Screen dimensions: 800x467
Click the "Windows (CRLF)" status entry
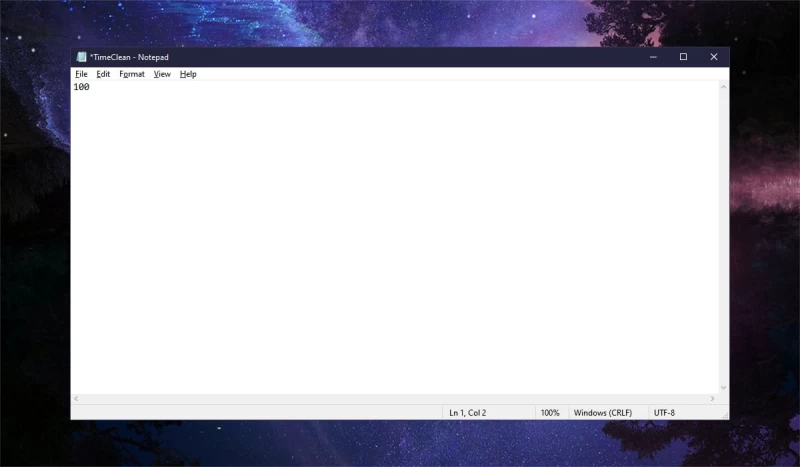coord(603,413)
